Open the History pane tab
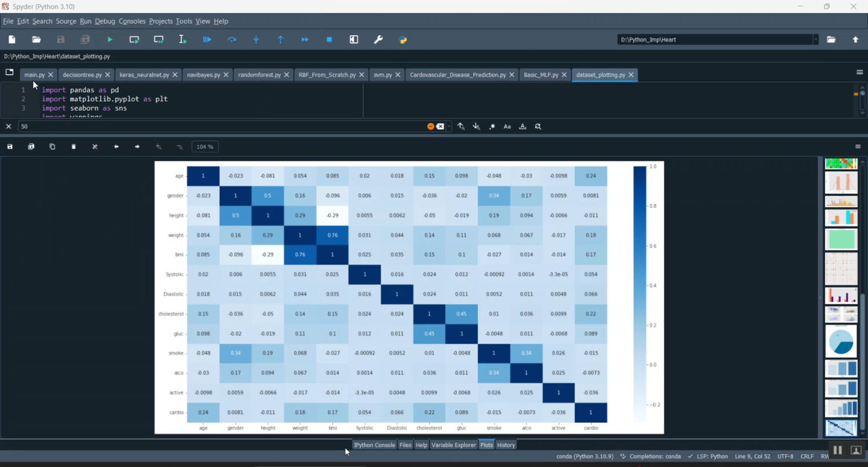Viewport: 868px width, 467px height. (x=506, y=445)
